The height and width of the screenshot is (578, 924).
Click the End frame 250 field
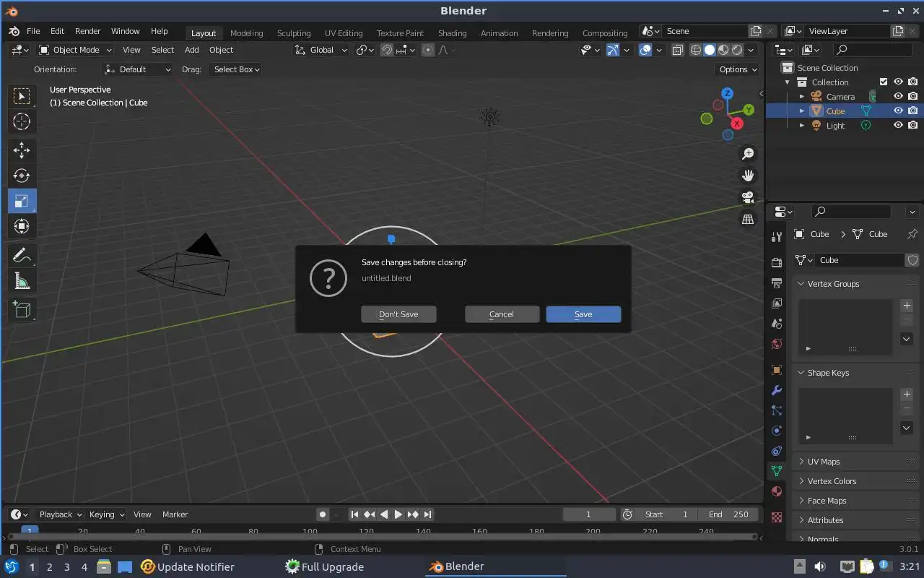click(x=728, y=514)
